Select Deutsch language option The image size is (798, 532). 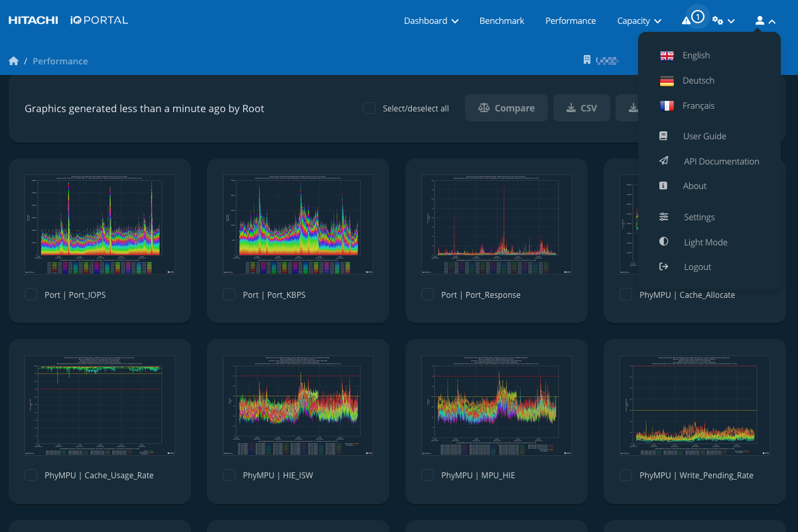(699, 80)
